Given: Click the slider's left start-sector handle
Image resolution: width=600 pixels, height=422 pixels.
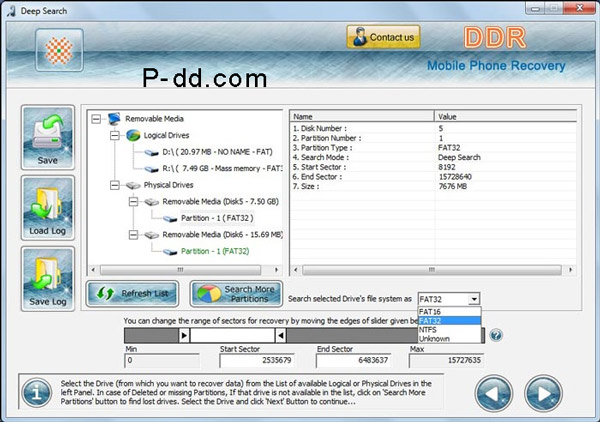Looking at the screenshot, I should [x=184, y=336].
